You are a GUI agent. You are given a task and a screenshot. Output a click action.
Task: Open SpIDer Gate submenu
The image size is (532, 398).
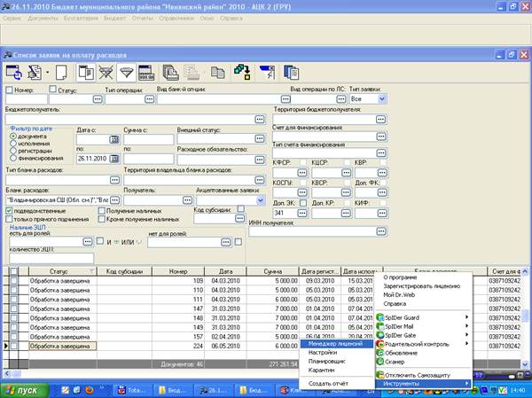coord(424,335)
